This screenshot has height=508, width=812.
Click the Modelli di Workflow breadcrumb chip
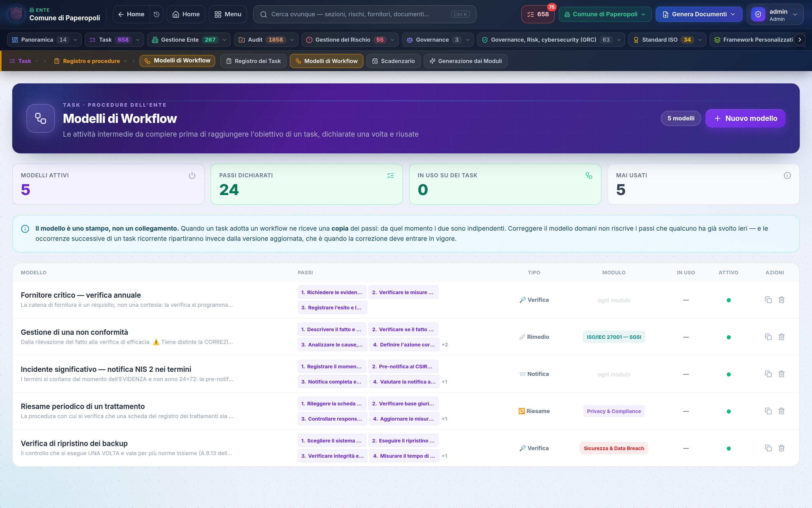177,61
